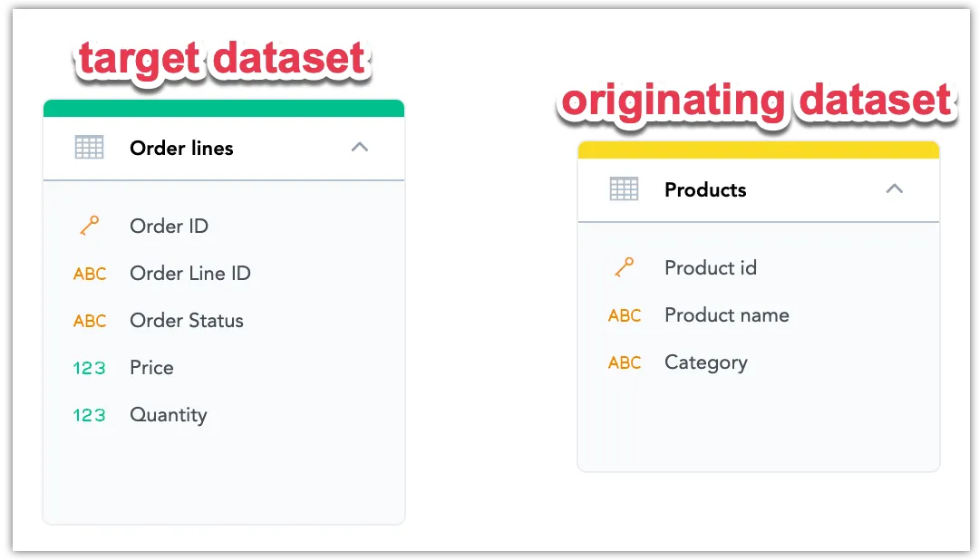Click the table grid icon on Products card
This screenshot has width=979, height=560.
click(x=622, y=188)
